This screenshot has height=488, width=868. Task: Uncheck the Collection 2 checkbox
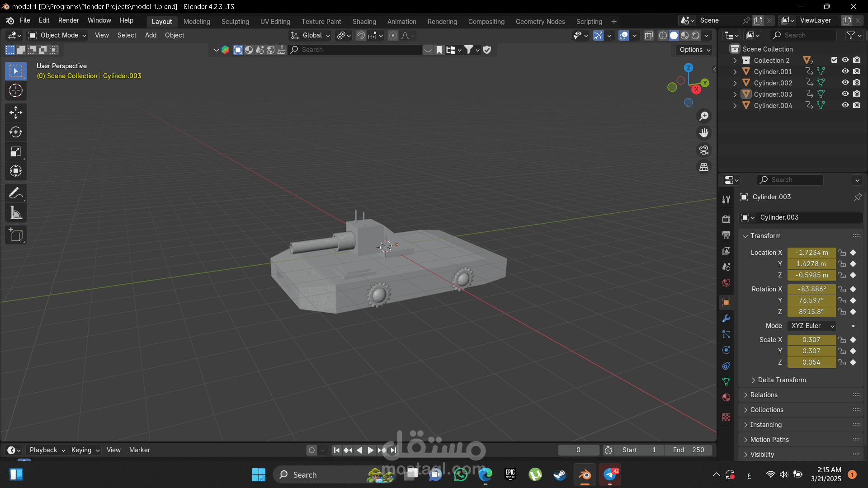834,60
